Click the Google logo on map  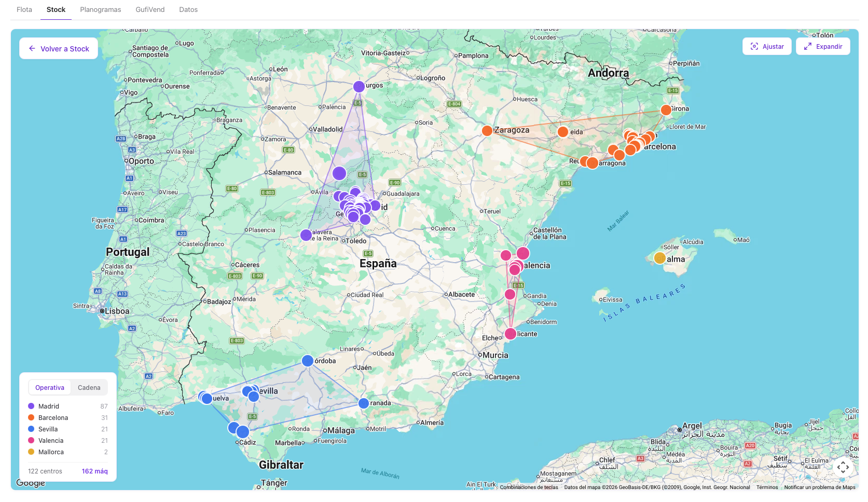(31, 483)
